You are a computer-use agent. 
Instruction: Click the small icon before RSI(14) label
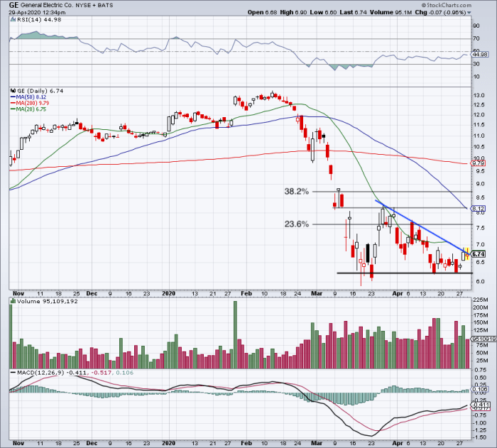[13, 20]
